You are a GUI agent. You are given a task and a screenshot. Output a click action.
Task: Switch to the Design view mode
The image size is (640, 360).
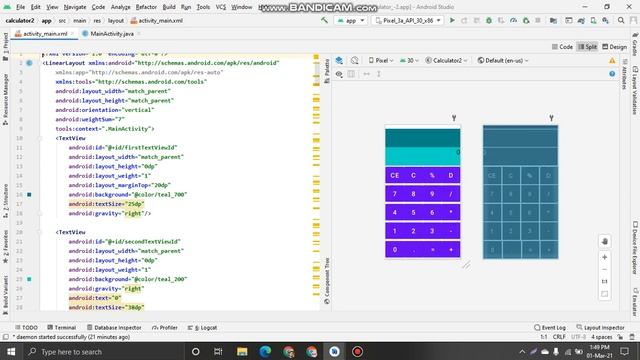click(x=615, y=47)
